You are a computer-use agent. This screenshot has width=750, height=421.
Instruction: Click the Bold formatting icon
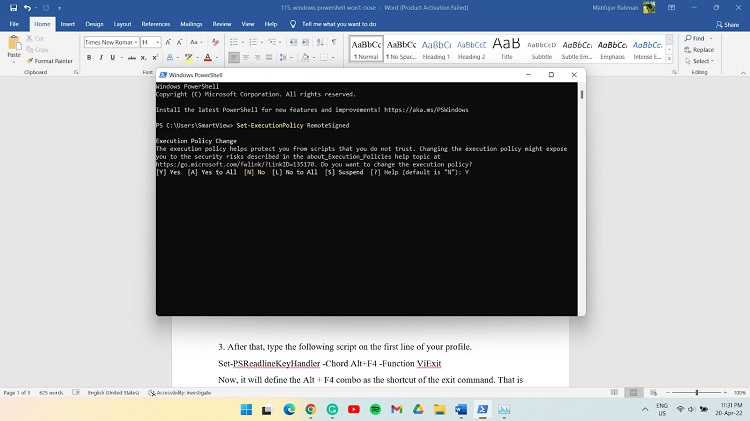(x=88, y=57)
